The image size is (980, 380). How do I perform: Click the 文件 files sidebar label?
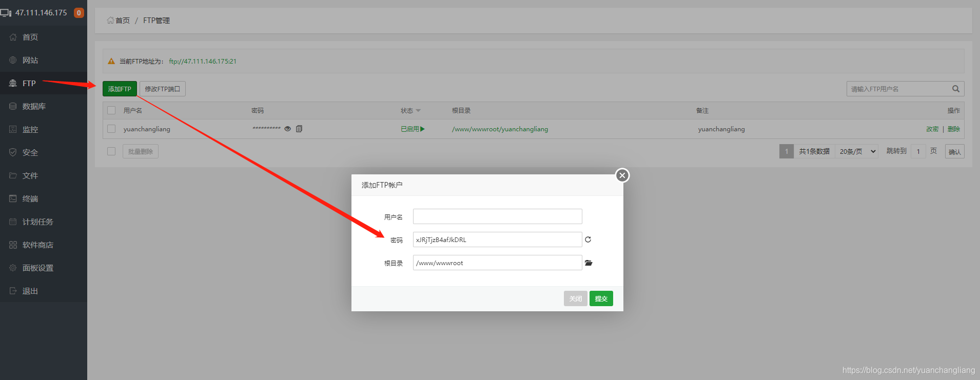pyautogui.click(x=30, y=175)
